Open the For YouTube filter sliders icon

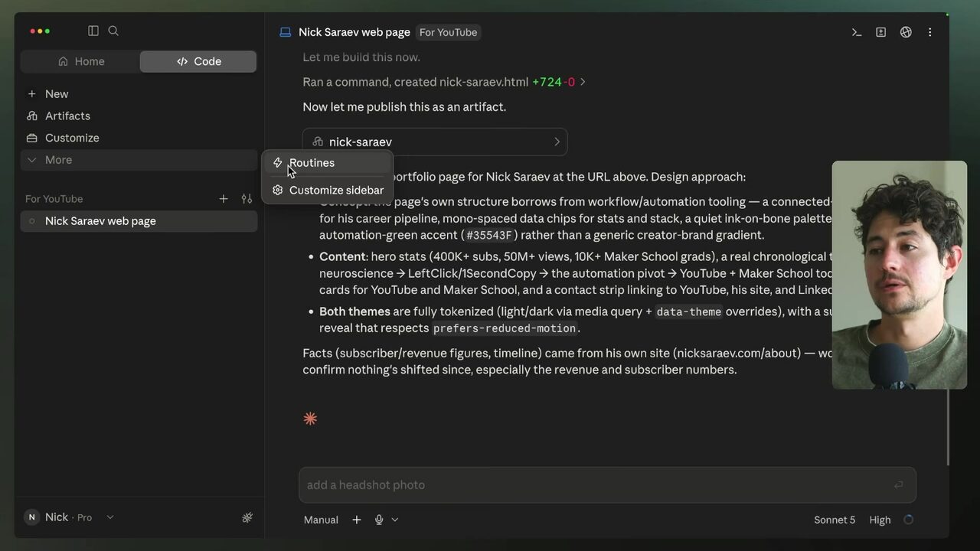[x=247, y=199]
